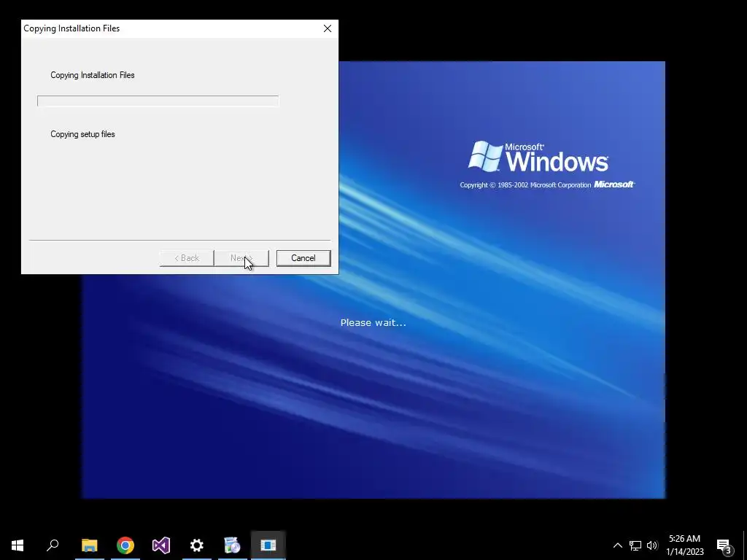Launch Google Chrome from the taskbar
This screenshot has height=560, width=747.
point(125,545)
